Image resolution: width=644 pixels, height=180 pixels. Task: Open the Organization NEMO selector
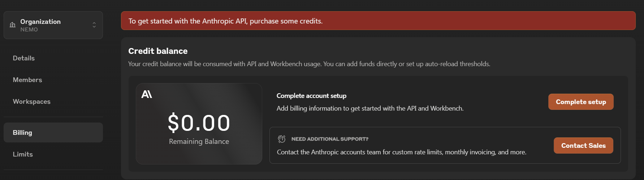(53, 25)
